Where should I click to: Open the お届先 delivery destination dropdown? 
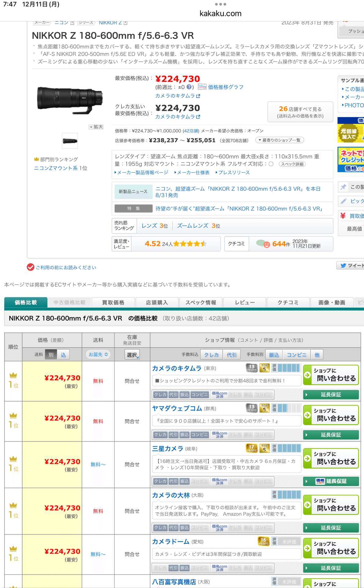coord(98,354)
